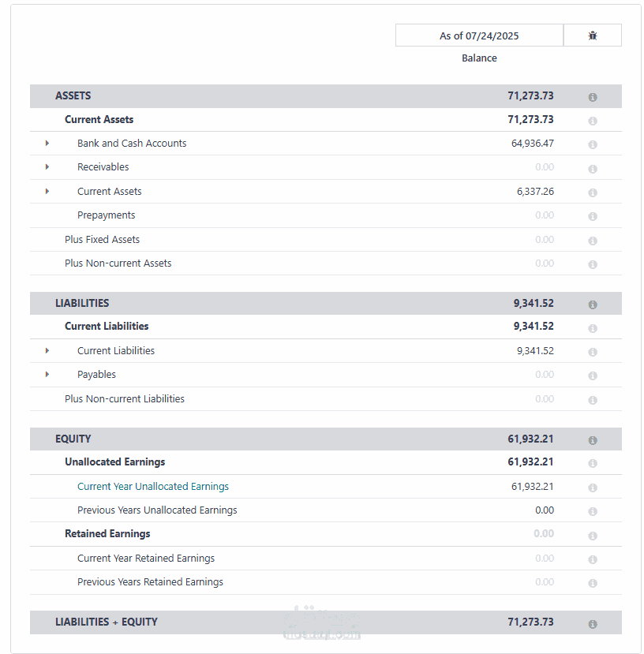This screenshot has height=654, width=644.
Task: Click the Plus Non-current Liabilities row
Action: [125, 399]
